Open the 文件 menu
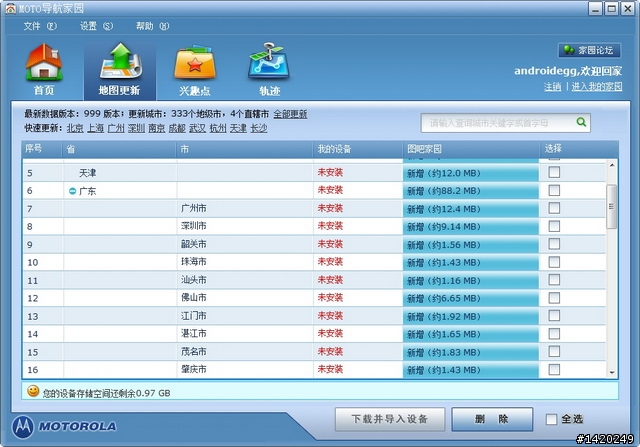Viewport: 640px width, 447px height. pos(40,26)
